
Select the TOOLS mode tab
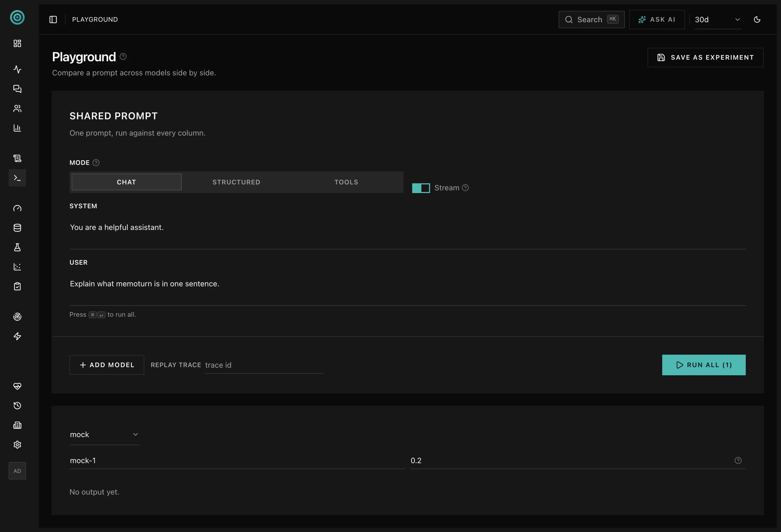point(346,182)
